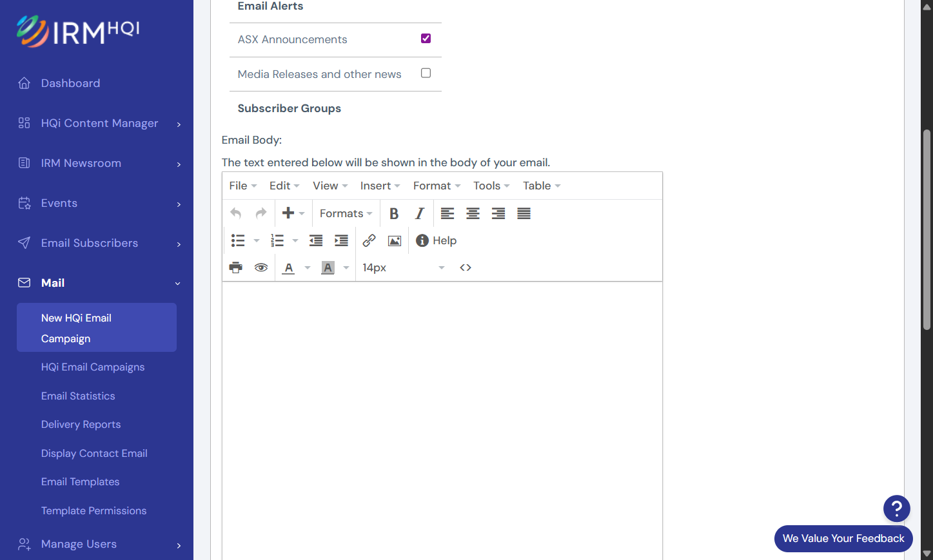Increase the indent
Image resolution: width=933 pixels, height=560 pixels.
coord(341,240)
